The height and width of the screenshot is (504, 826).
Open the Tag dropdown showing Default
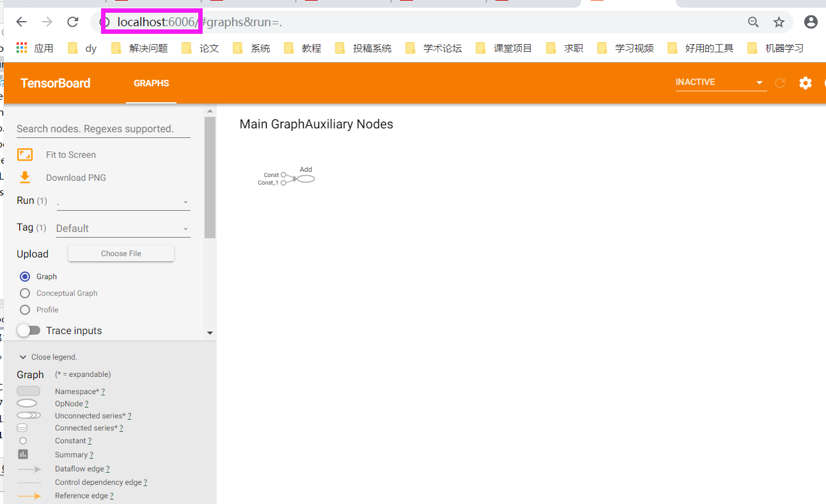pyautogui.click(x=123, y=229)
